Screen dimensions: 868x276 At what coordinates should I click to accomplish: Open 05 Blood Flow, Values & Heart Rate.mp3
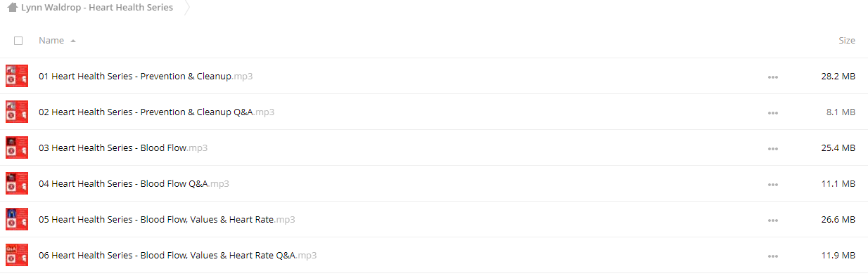167,219
